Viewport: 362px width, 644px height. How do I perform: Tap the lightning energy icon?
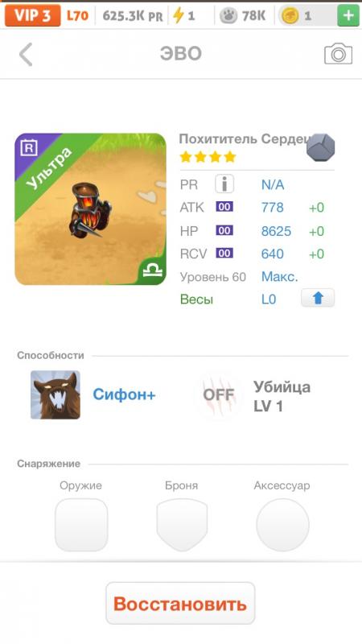click(x=178, y=16)
